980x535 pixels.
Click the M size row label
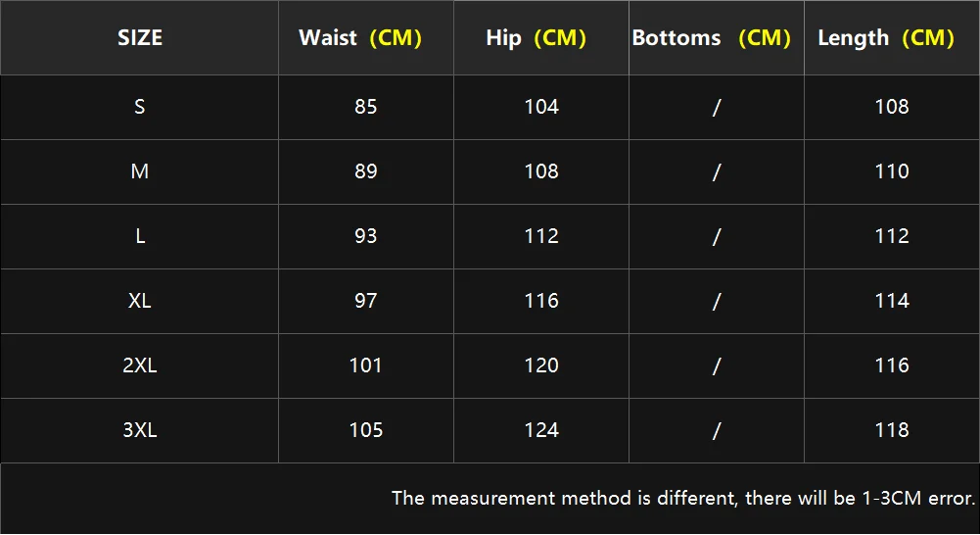[140, 171]
